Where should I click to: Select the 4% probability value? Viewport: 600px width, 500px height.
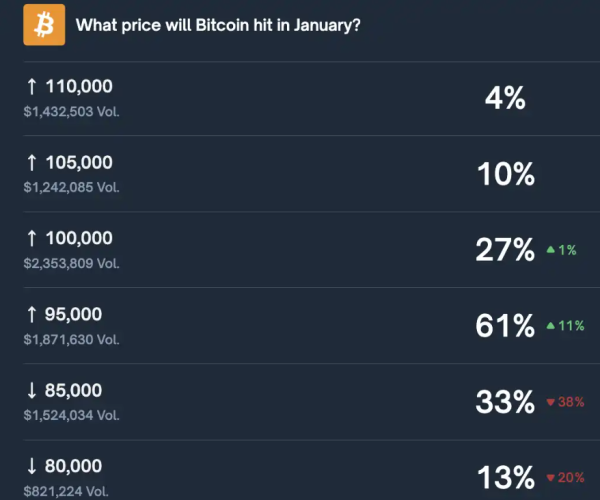[505, 98]
